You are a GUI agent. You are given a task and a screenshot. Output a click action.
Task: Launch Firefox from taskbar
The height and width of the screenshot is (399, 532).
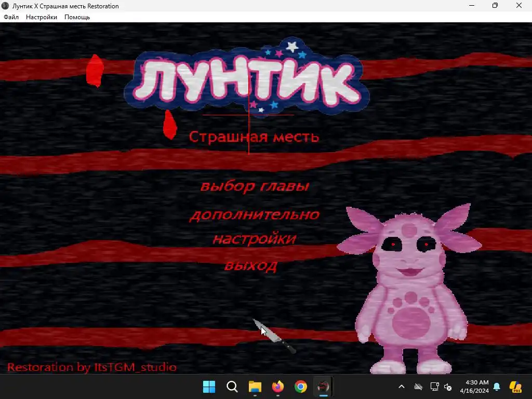pos(278,387)
